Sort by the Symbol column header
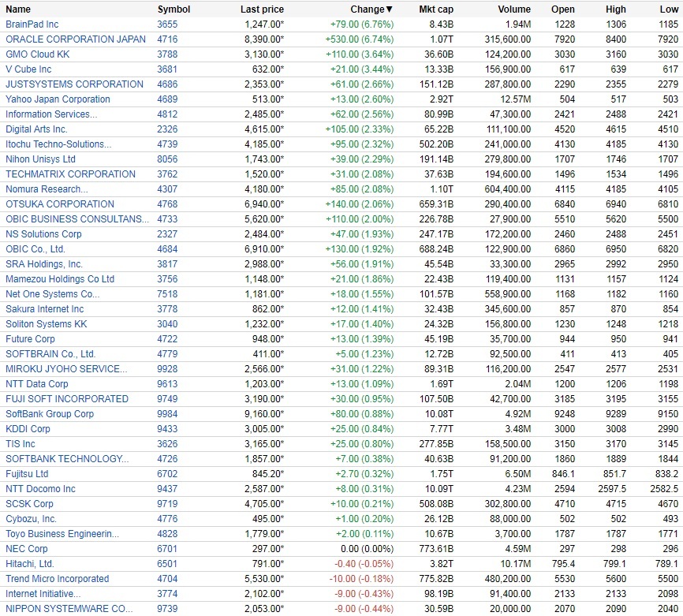The image size is (683, 616). pos(174,9)
